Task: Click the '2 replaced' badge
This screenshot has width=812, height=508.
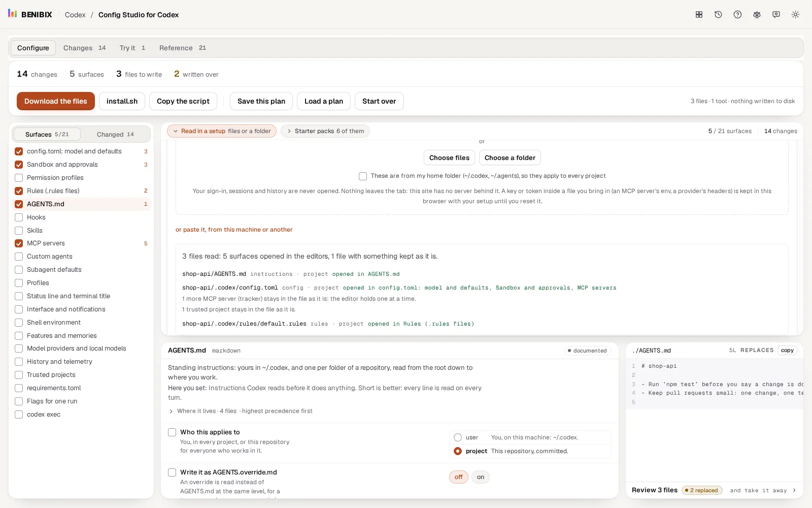Action: (x=702, y=490)
